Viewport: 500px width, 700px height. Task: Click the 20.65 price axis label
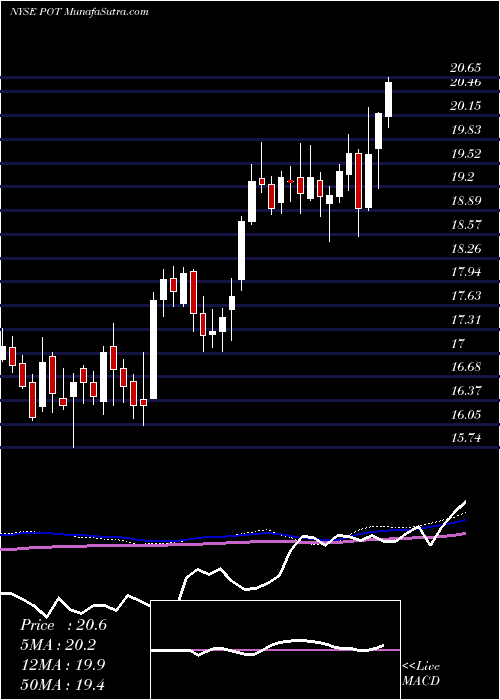point(466,68)
